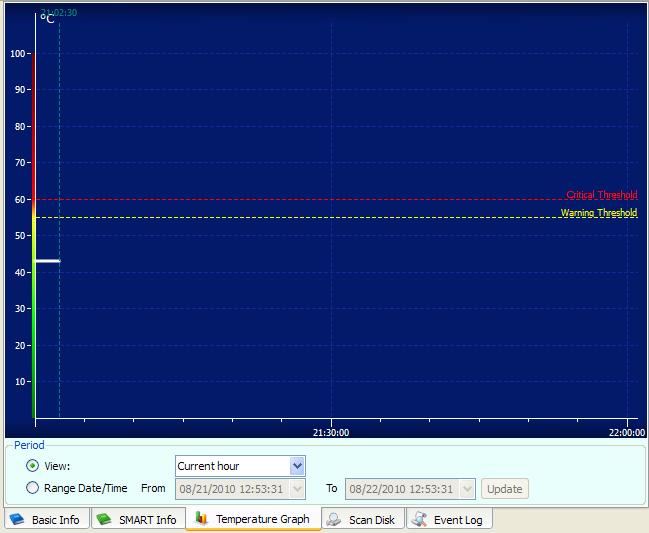Image resolution: width=649 pixels, height=533 pixels.
Task: Click the 10 degree axis label
Action: pyautogui.click(x=20, y=382)
